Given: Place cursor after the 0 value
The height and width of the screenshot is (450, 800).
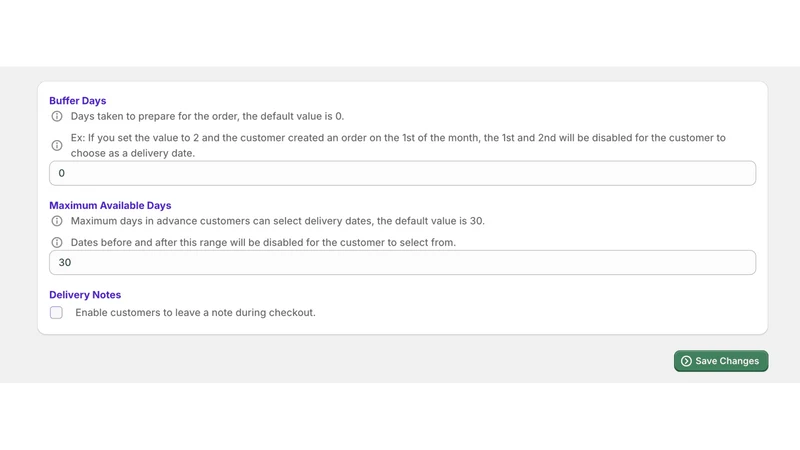Looking at the screenshot, I should click(x=66, y=173).
